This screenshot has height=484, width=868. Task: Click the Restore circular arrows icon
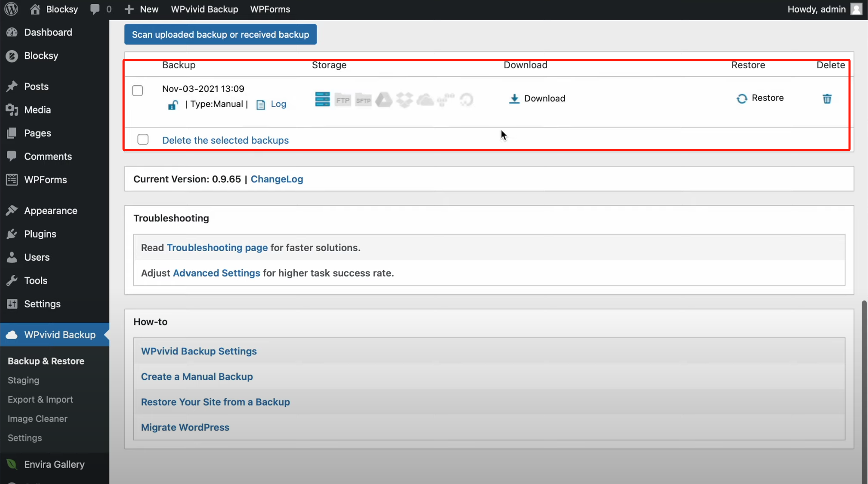point(741,99)
